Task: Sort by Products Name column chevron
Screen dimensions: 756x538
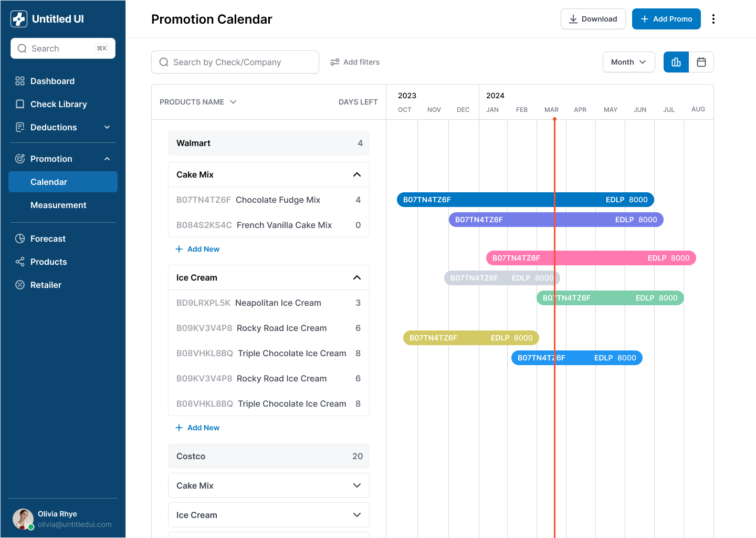Action: (233, 102)
